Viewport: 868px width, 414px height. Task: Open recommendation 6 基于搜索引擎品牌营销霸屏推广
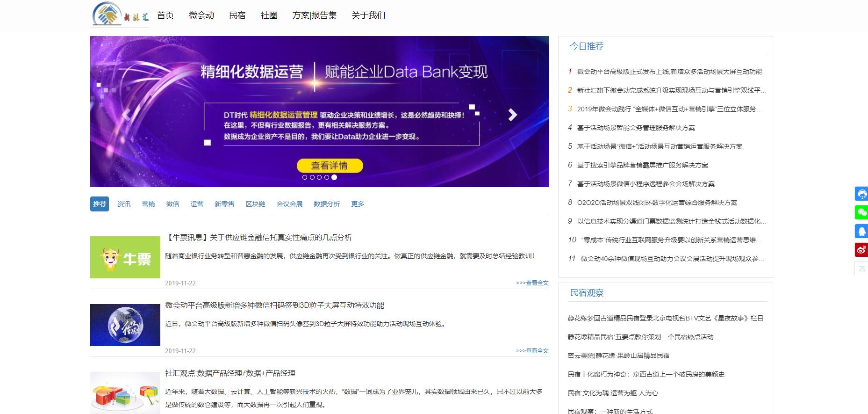click(642, 165)
